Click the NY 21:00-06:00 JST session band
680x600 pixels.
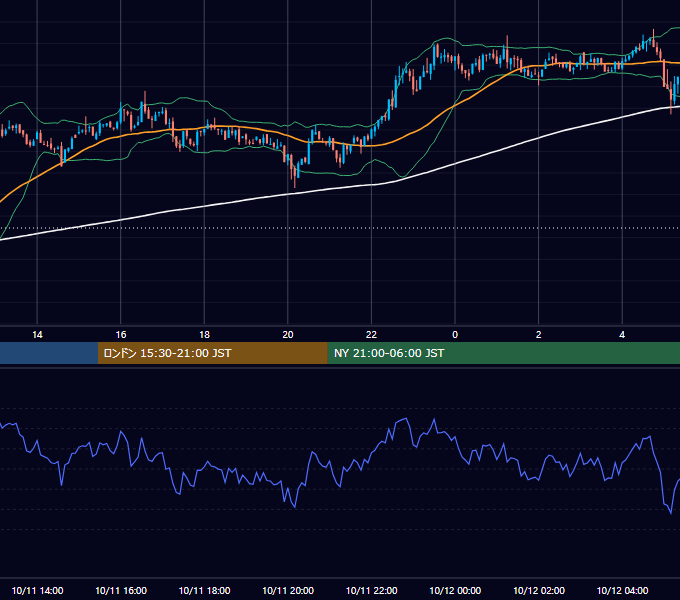pyautogui.click(x=503, y=353)
